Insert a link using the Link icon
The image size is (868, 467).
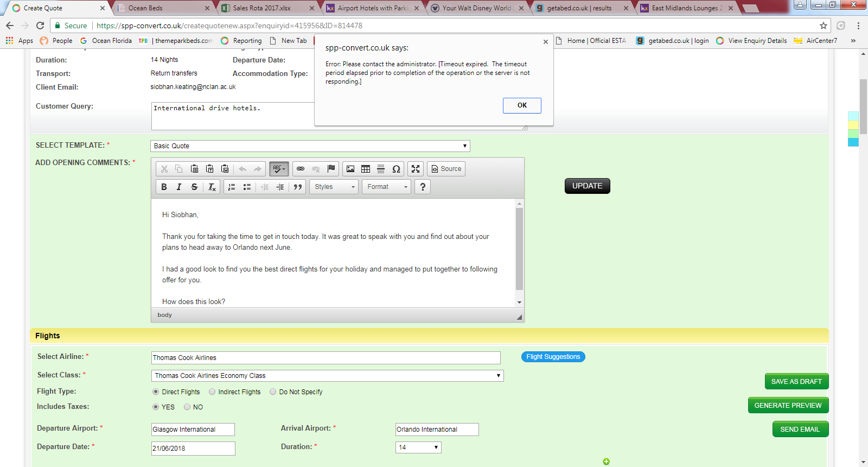301,169
